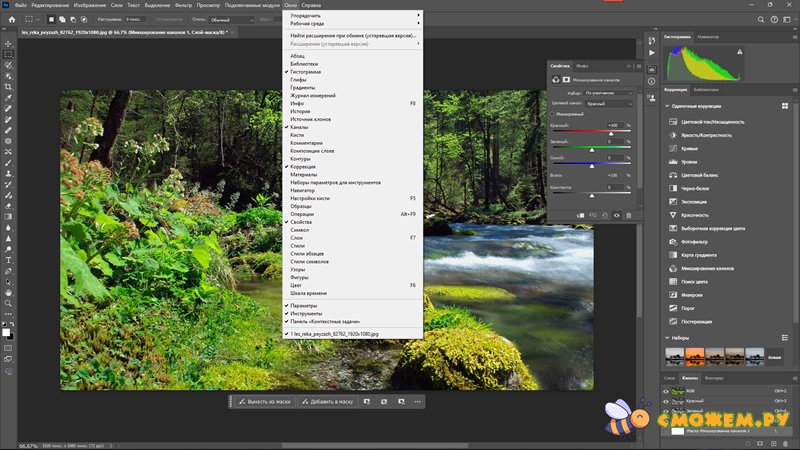The height and width of the screenshot is (450, 800).
Task: Collapse the Одиночные коррекции section
Action: (x=667, y=105)
